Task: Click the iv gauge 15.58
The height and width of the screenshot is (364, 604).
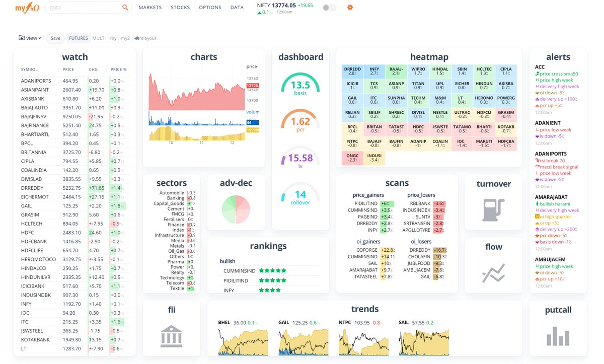Action: [x=300, y=158]
